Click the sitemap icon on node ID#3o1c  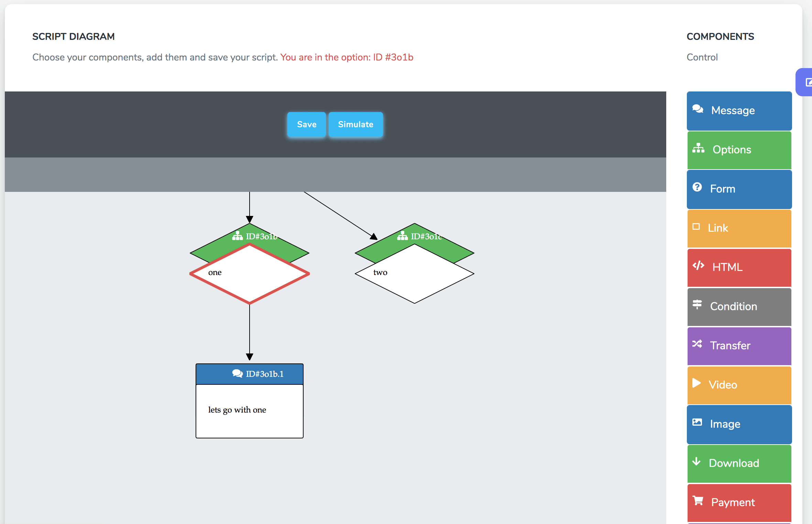click(403, 236)
